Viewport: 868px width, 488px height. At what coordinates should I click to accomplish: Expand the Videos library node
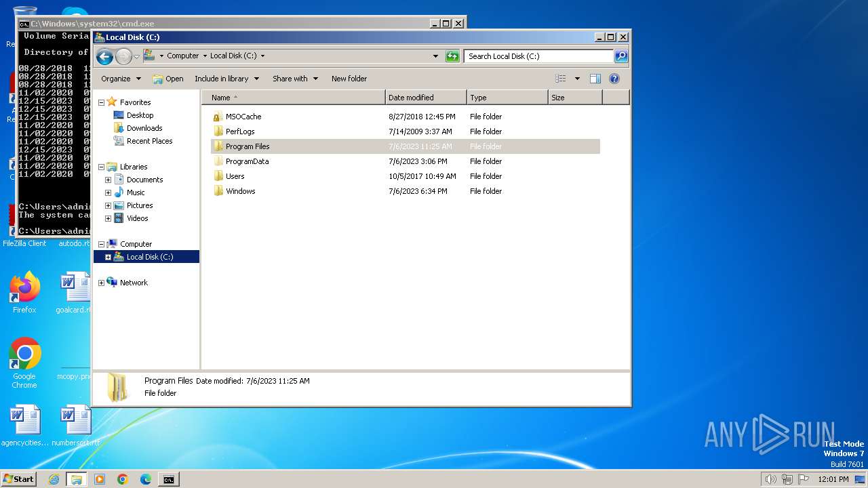pos(108,218)
